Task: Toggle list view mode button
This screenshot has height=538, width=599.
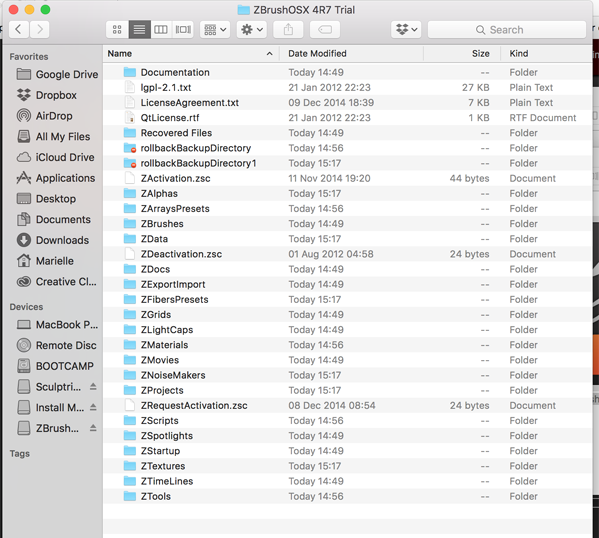Action: pos(139,29)
